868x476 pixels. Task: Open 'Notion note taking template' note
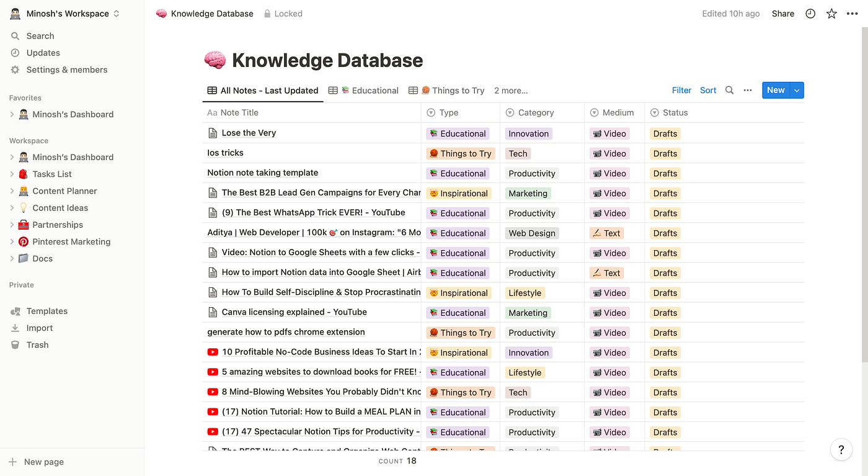(263, 173)
